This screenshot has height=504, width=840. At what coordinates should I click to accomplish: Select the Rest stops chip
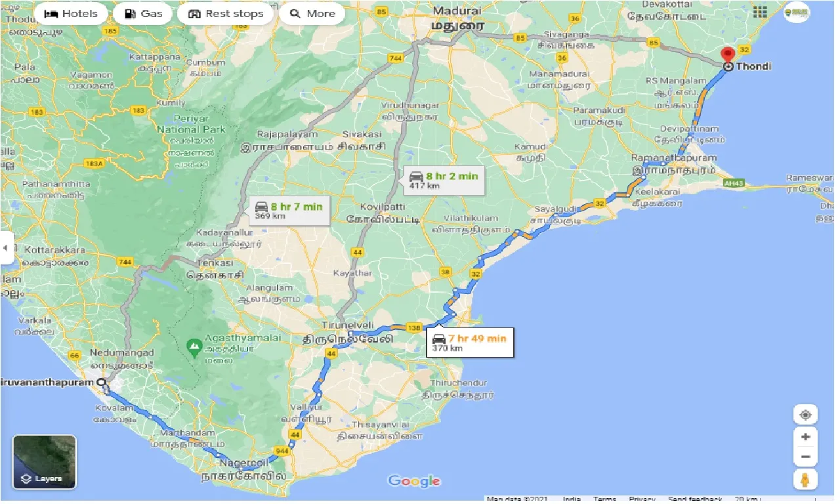pyautogui.click(x=225, y=14)
